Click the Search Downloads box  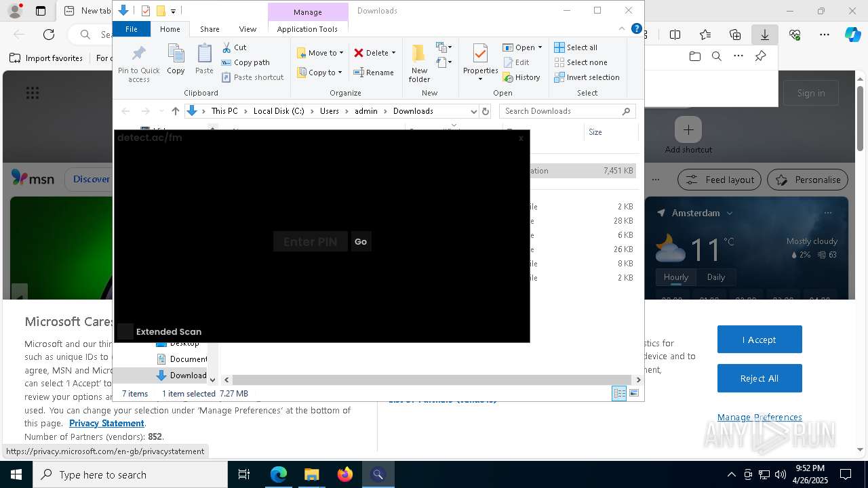pyautogui.click(x=568, y=111)
